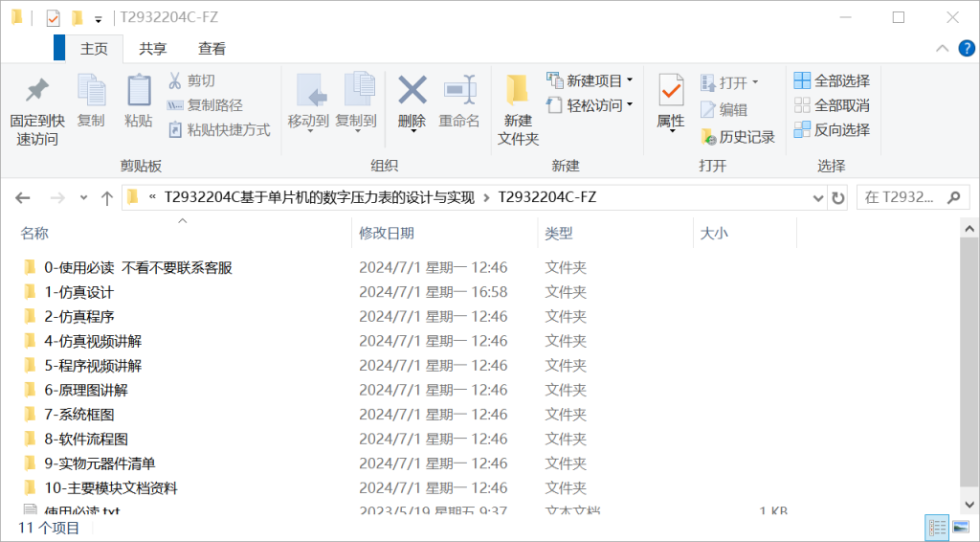Click Paste Shortcut (粘贴快捷方式)

(219, 130)
